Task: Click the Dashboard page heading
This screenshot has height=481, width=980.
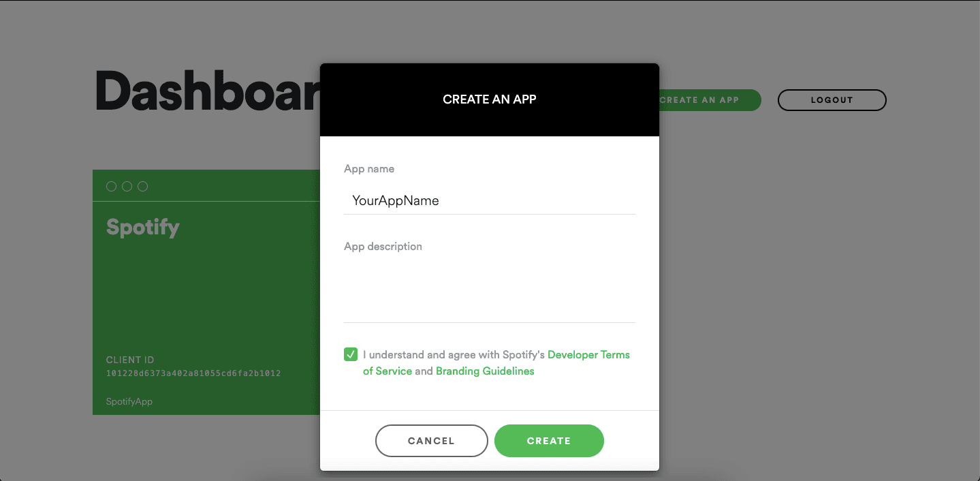Action: pyautogui.click(x=207, y=90)
